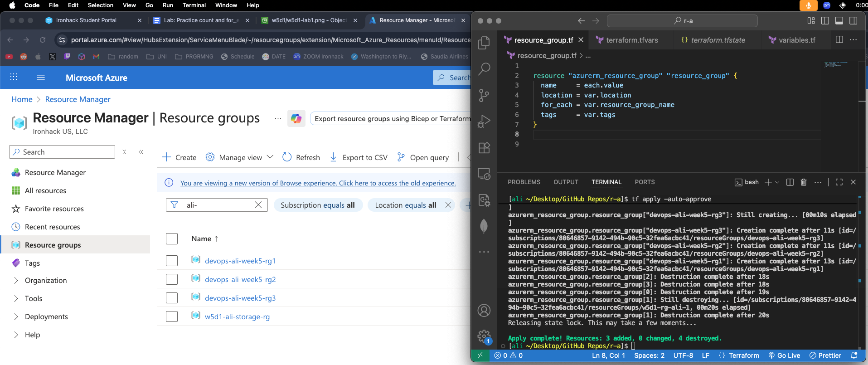Follow the old Browse experience link
This screenshot has width=868, height=365.
click(318, 183)
